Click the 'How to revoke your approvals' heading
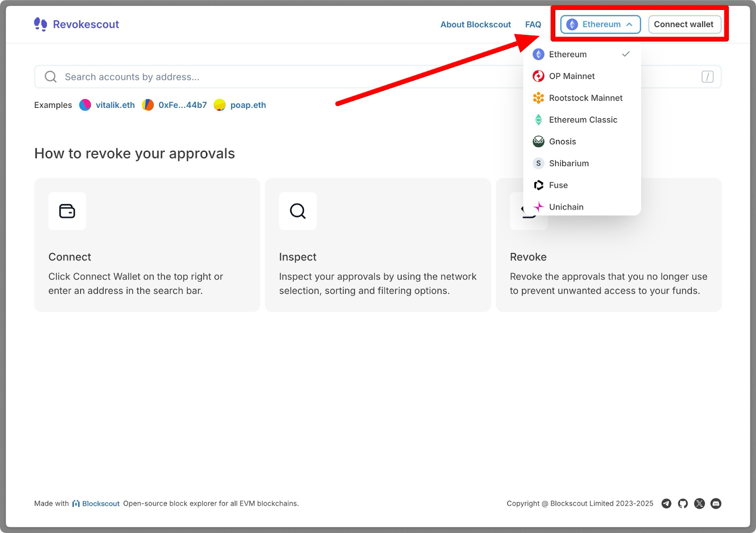This screenshot has width=756, height=533. 135,153
